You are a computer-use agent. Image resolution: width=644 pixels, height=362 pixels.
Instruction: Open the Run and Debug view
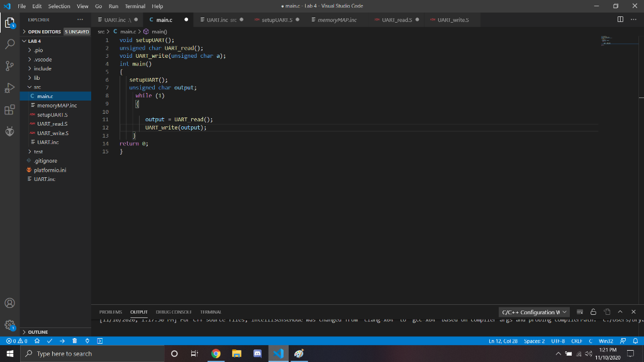(x=9, y=87)
